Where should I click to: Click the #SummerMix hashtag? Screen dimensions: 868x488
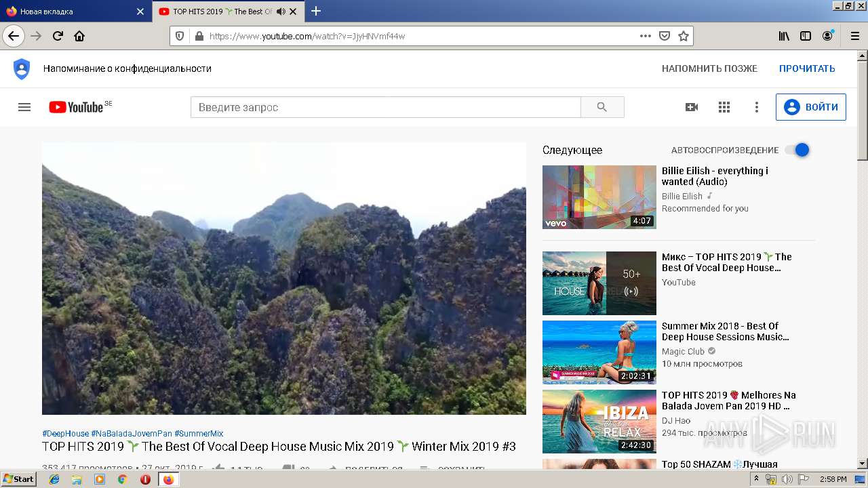click(x=199, y=434)
